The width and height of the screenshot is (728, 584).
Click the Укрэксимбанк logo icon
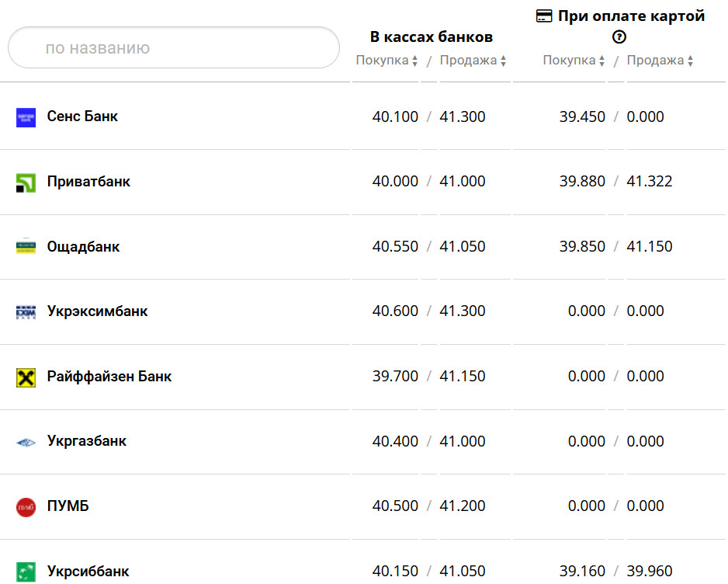tap(26, 312)
